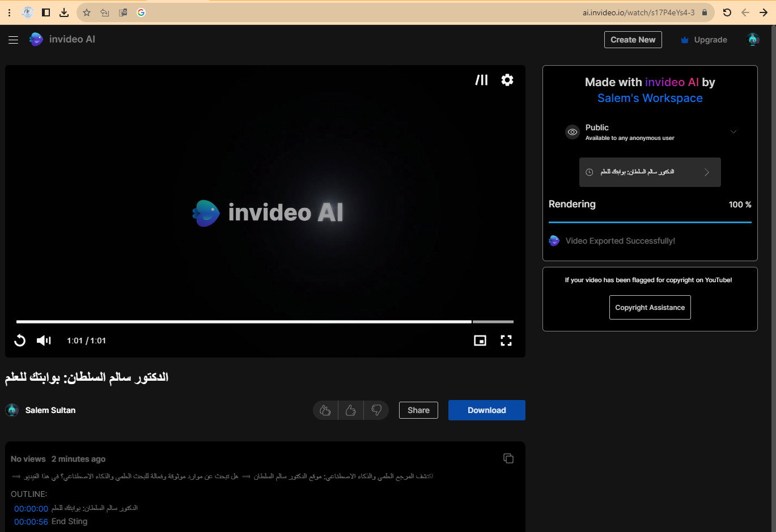Jump to End Sting timestamp 00:00:56
The image size is (776, 532).
[31, 522]
